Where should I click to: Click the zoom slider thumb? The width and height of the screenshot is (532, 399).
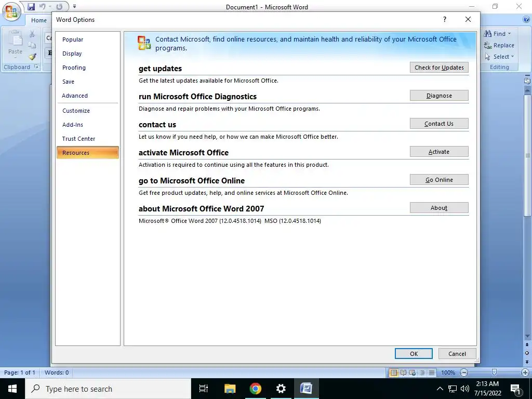click(x=495, y=373)
